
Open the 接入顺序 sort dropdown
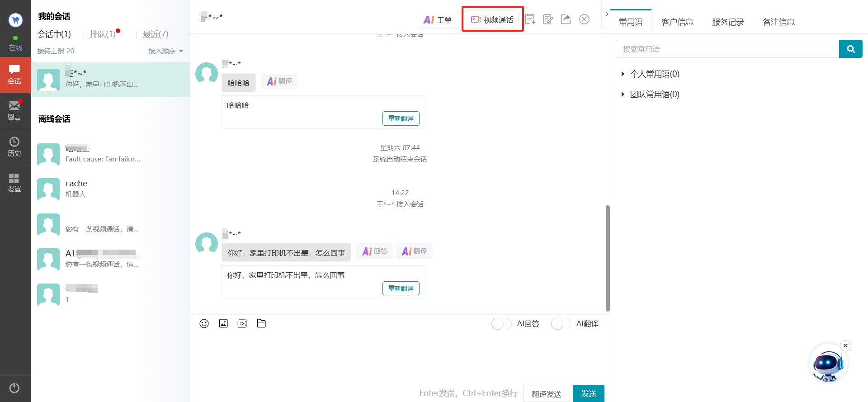tap(166, 51)
